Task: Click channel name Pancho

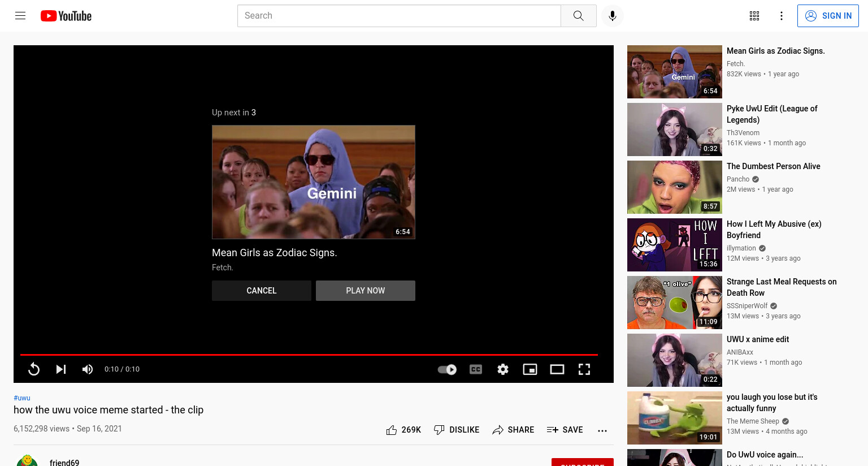Action: [x=738, y=179]
